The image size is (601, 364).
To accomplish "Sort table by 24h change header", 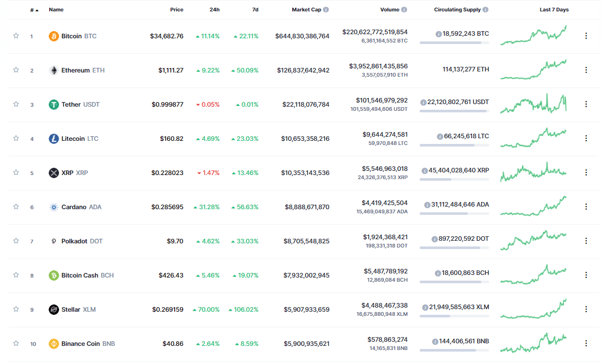I will pos(214,9).
